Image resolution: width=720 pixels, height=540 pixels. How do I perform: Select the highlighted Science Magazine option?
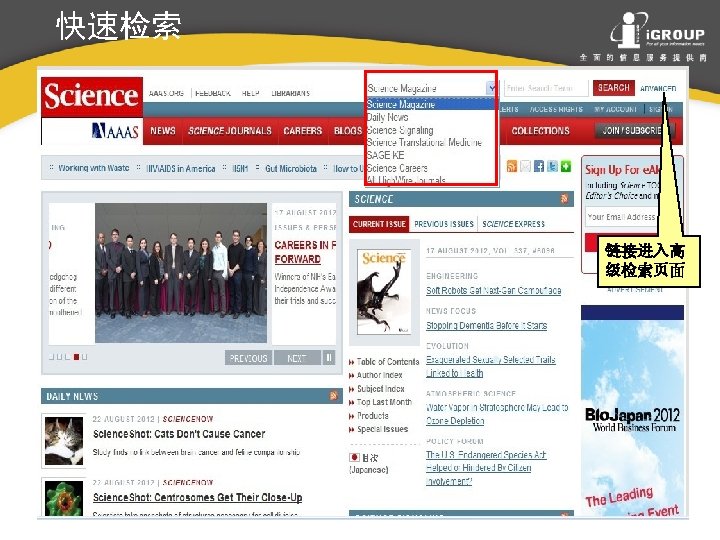coord(430,104)
